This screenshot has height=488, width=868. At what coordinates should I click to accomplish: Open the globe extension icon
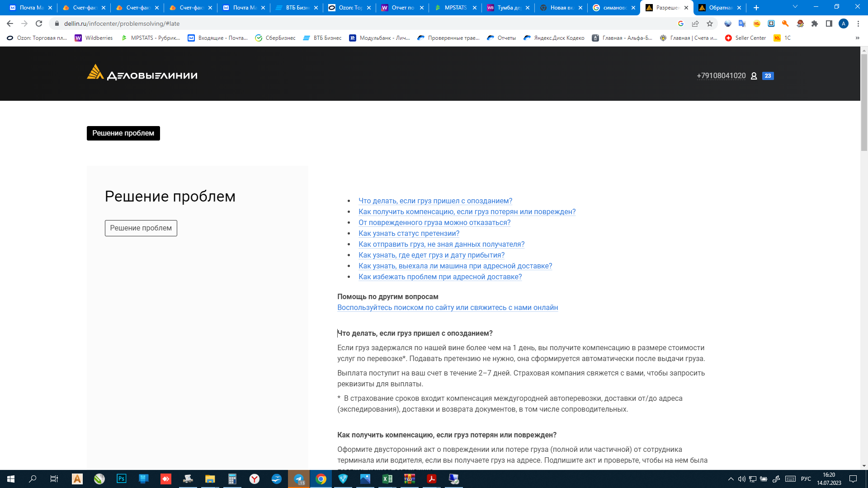pos(728,23)
